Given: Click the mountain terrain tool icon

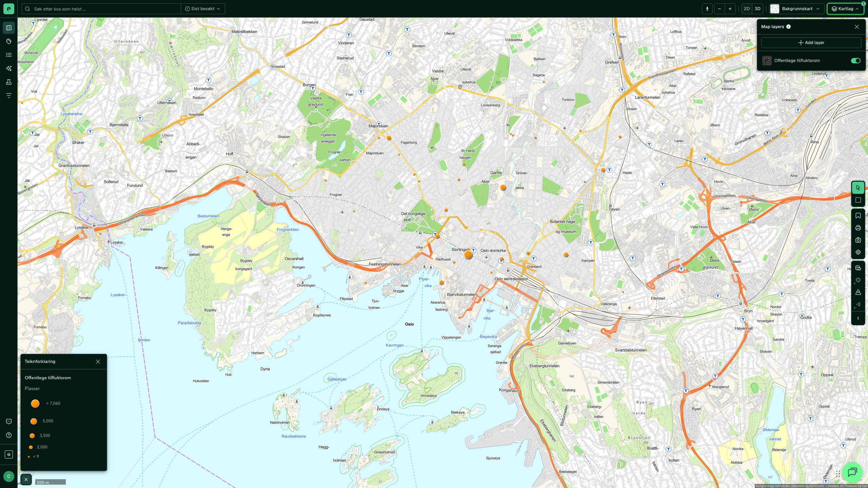Looking at the screenshot, I should [x=858, y=292].
